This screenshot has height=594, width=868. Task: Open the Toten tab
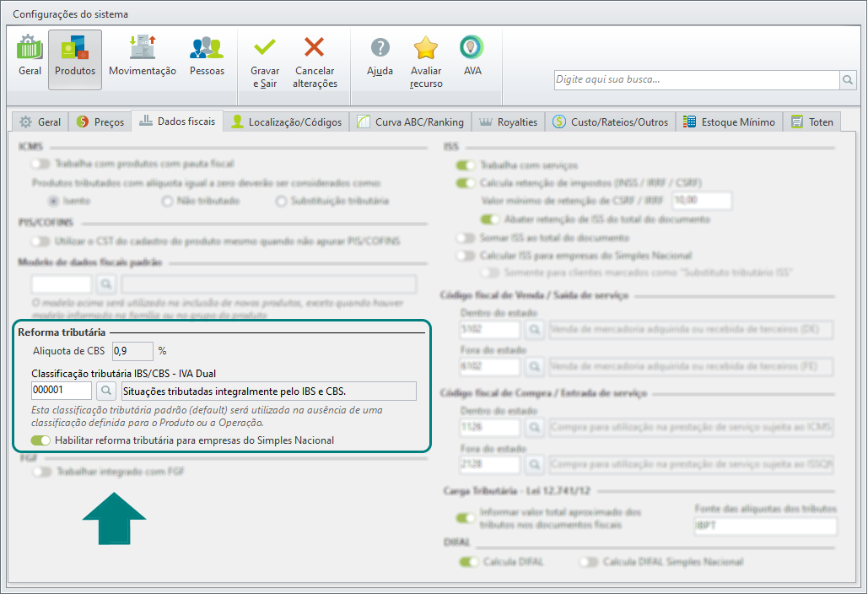pos(812,121)
